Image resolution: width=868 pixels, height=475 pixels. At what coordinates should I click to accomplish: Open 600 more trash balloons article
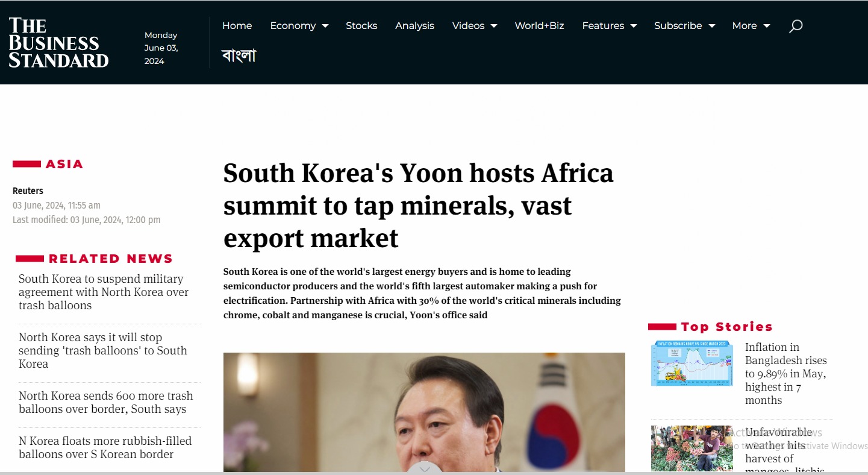coord(106,403)
